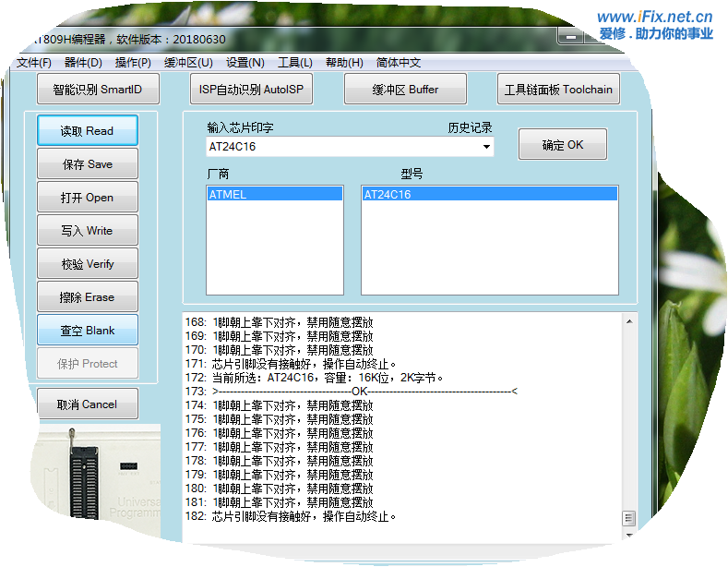Select AT24C16 in the 型号 list

(x=489, y=195)
